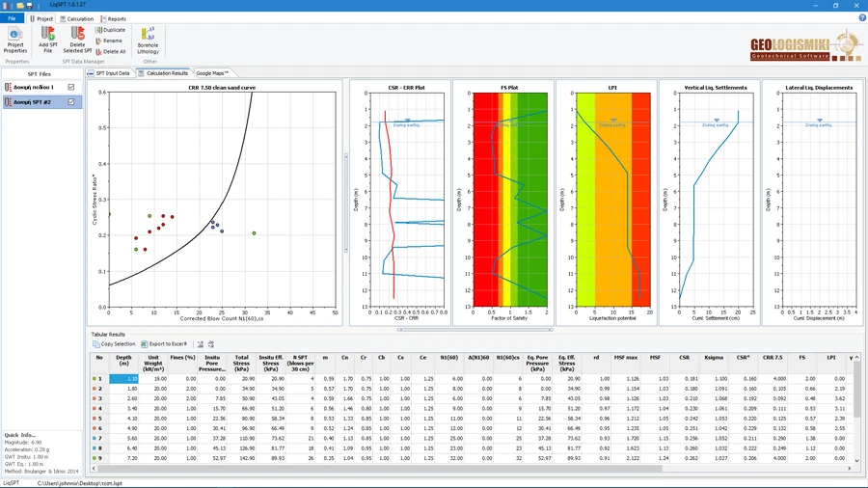Toggle the checkbox for SPT #2
The image size is (868, 488).
pos(71,101)
